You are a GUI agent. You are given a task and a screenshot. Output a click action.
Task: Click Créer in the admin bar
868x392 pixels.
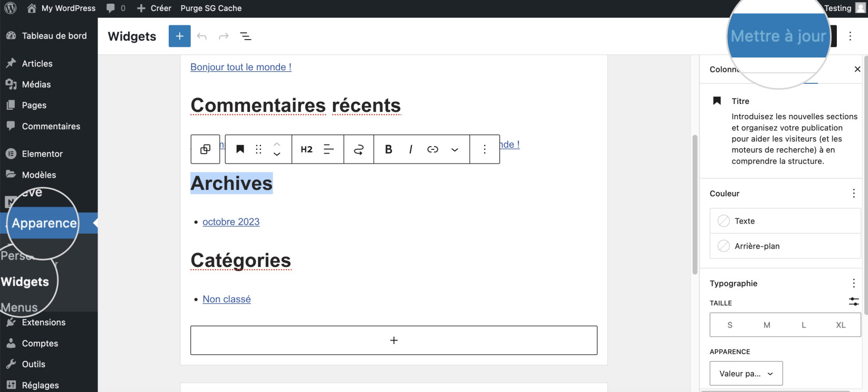154,8
